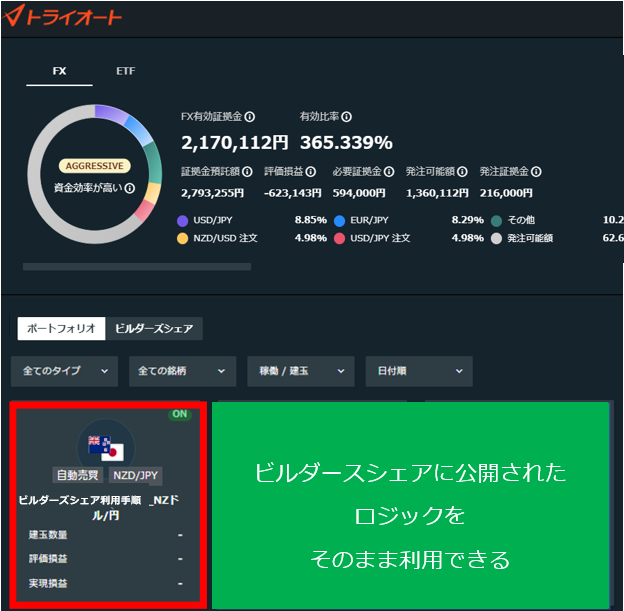The width and height of the screenshot is (624, 611).
Task: Open ビルダーズシェア利用手順 _NZドル/円 card title
Action: pyautogui.click(x=99, y=508)
